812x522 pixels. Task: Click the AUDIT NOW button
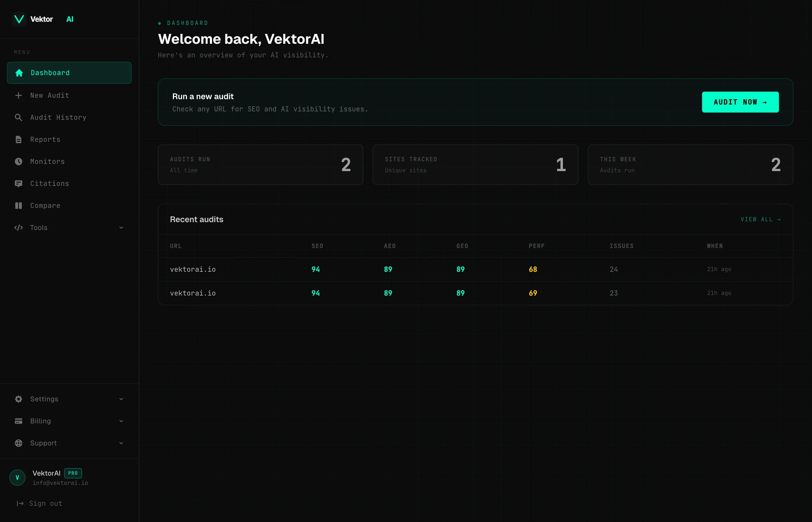click(740, 102)
